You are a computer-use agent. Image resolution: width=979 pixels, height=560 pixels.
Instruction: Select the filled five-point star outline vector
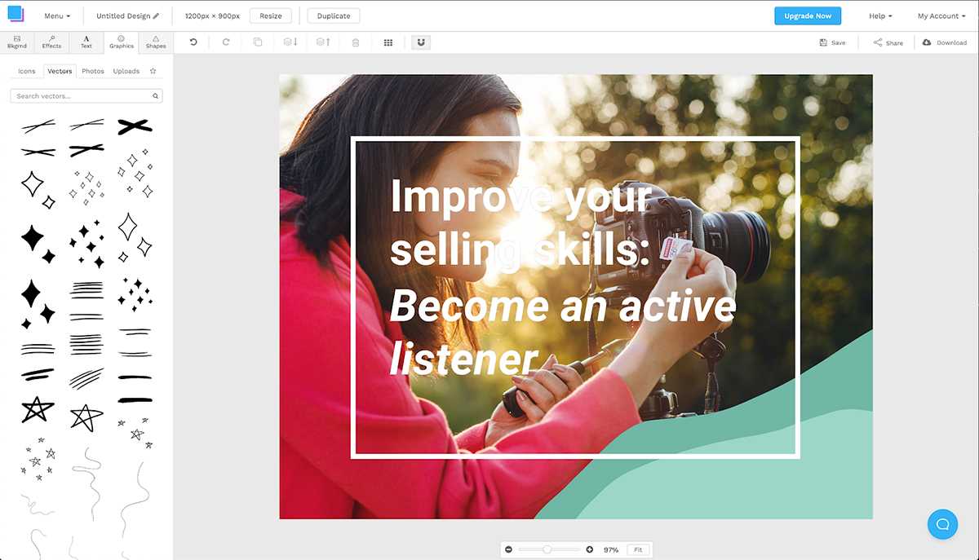pyautogui.click(x=36, y=410)
